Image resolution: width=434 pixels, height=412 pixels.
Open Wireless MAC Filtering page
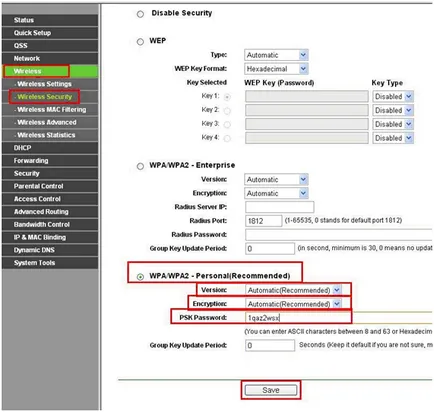(50, 110)
